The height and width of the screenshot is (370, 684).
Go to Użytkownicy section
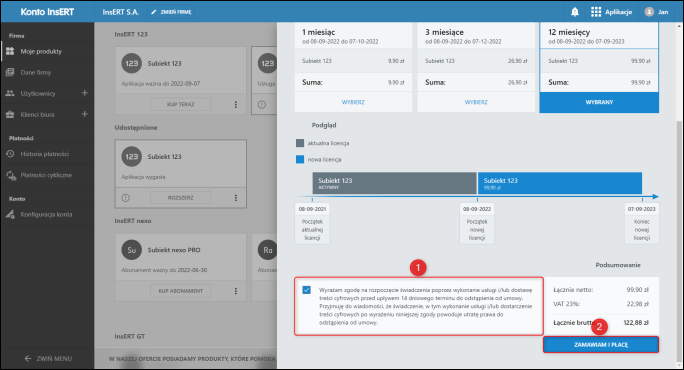click(x=38, y=93)
